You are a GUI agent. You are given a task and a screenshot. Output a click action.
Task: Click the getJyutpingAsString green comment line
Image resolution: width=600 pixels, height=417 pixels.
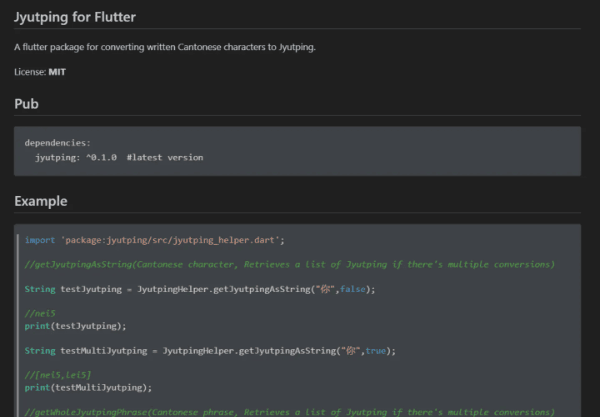point(289,264)
